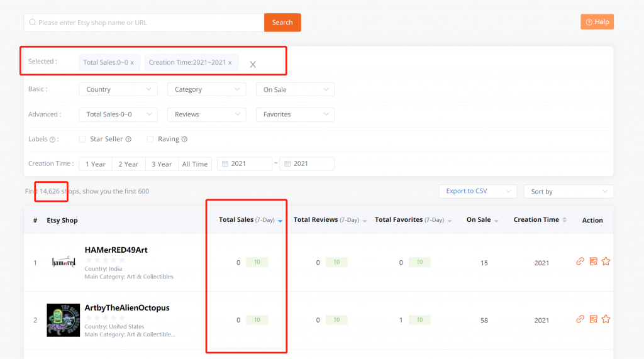Click help icon beside Raving label

(x=184, y=139)
